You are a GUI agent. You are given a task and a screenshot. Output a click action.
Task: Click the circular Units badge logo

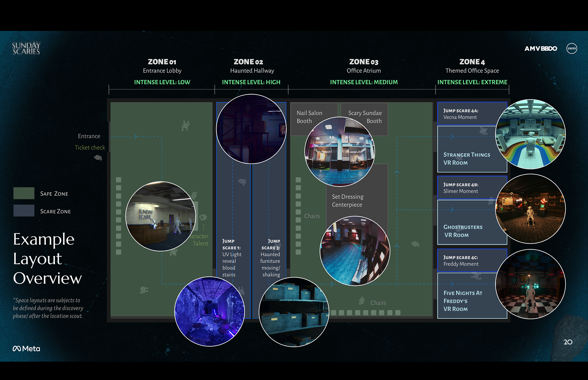pyautogui.click(x=571, y=48)
